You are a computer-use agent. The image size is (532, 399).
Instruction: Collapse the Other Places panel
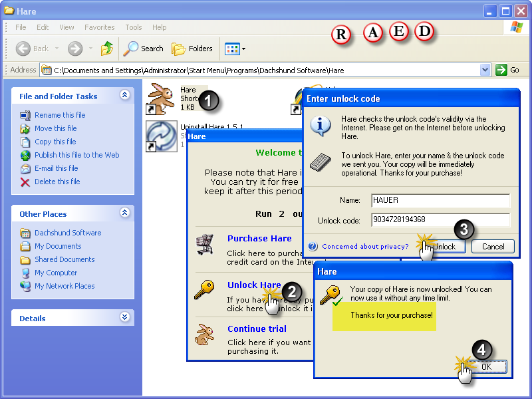click(124, 213)
